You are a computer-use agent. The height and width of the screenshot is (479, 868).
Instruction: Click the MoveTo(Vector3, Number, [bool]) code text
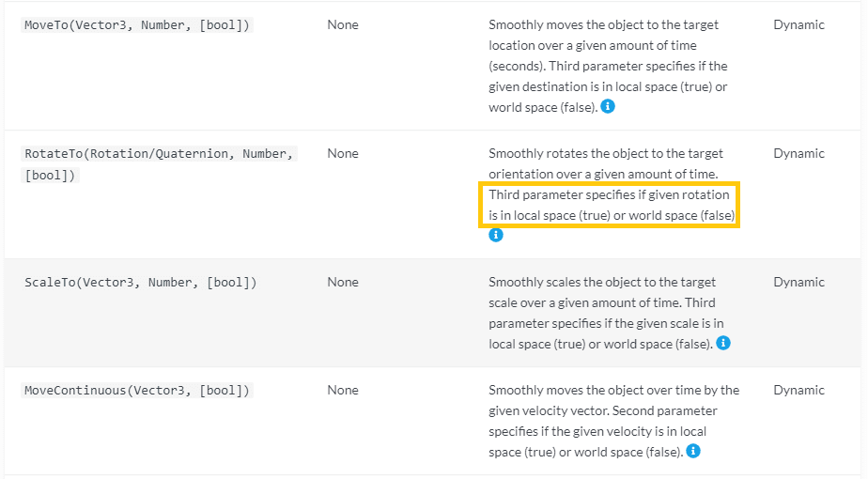(x=137, y=25)
